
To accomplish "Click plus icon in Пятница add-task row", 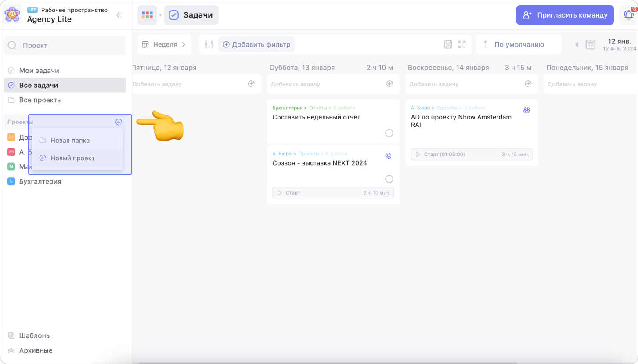I will click(x=251, y=84).
